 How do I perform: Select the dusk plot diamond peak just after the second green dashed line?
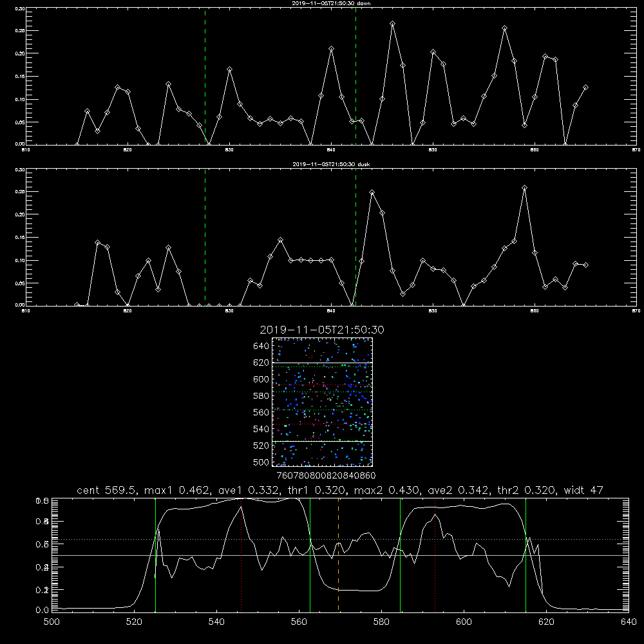(372, 192)
